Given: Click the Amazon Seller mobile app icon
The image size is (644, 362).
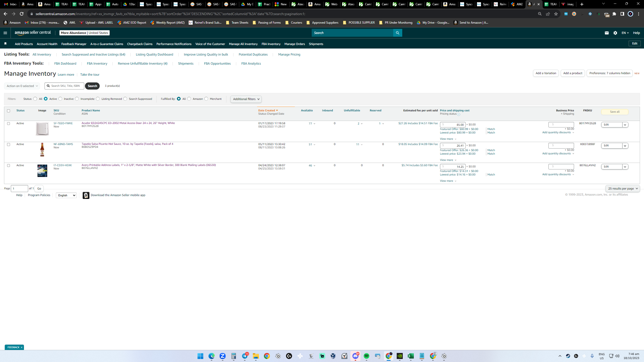Looking at the screenshot, I should pyautogui.click(x=86, y=195).
